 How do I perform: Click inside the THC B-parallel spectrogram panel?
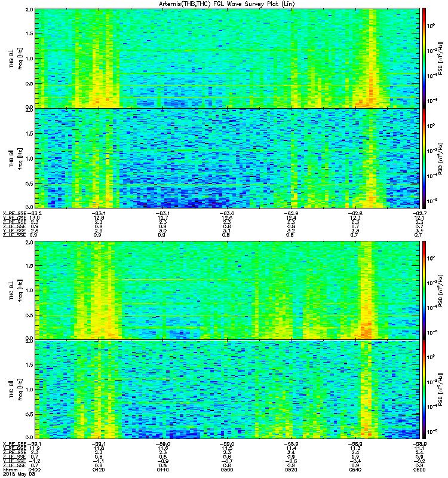(227, 390)
